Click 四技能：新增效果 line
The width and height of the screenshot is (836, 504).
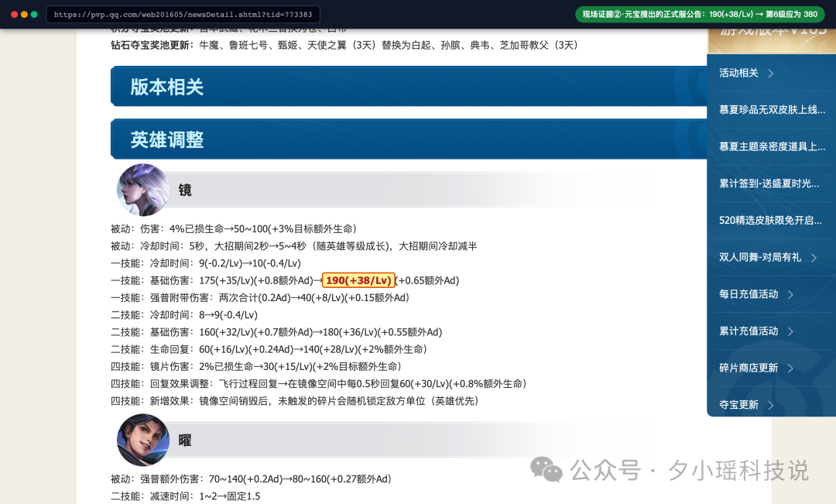pos(295,400)
